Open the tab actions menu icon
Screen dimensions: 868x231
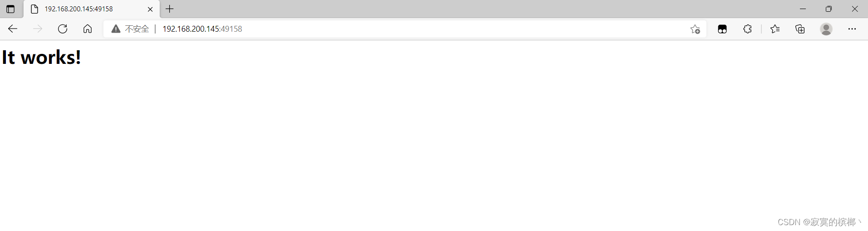pos(10,9)
